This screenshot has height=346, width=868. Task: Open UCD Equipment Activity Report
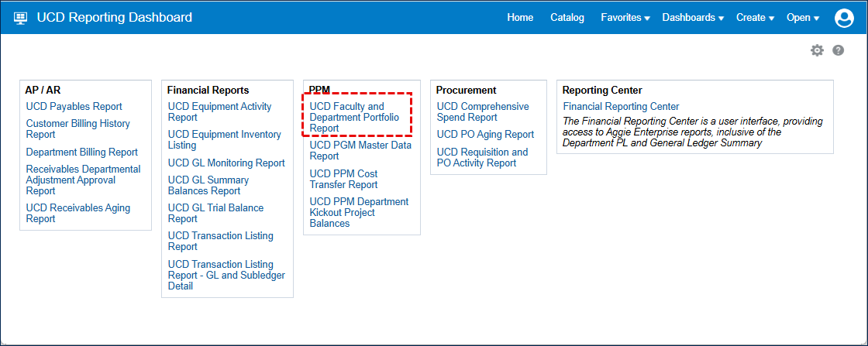point(219,112)
